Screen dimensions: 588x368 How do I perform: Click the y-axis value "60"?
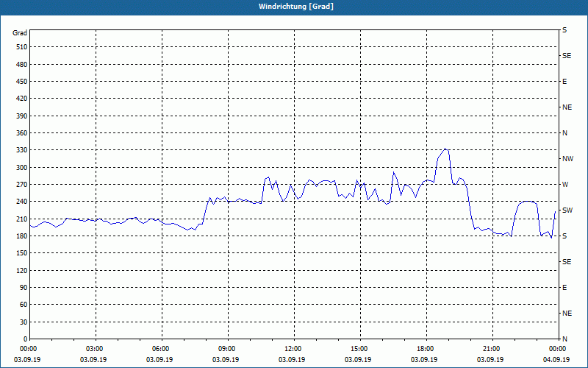coord(24,305)
